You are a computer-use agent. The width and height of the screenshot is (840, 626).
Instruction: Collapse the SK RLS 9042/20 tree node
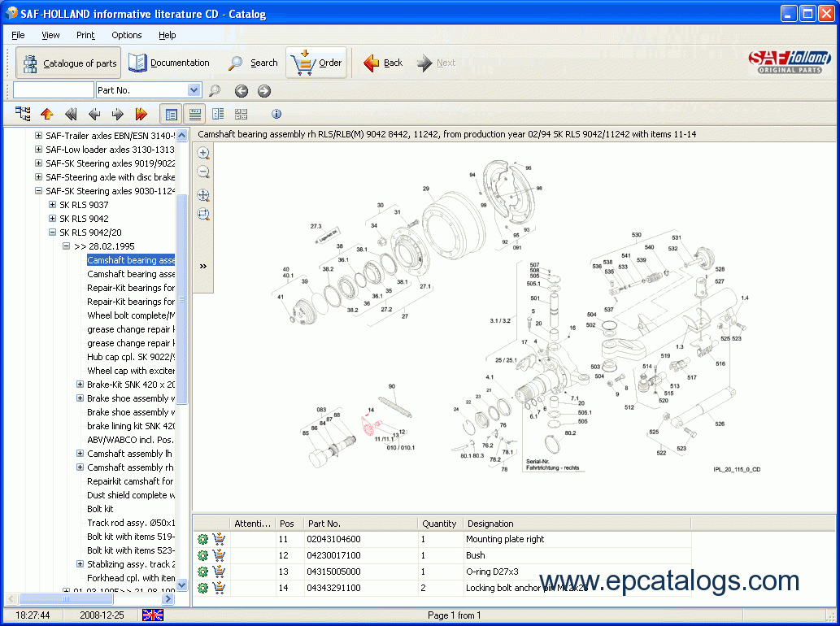52,233
